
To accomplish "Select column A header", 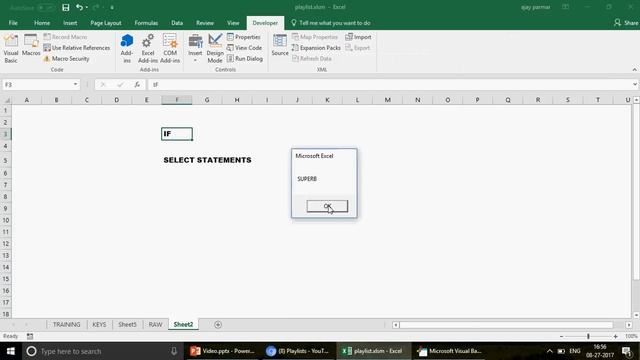I will 27,100.
